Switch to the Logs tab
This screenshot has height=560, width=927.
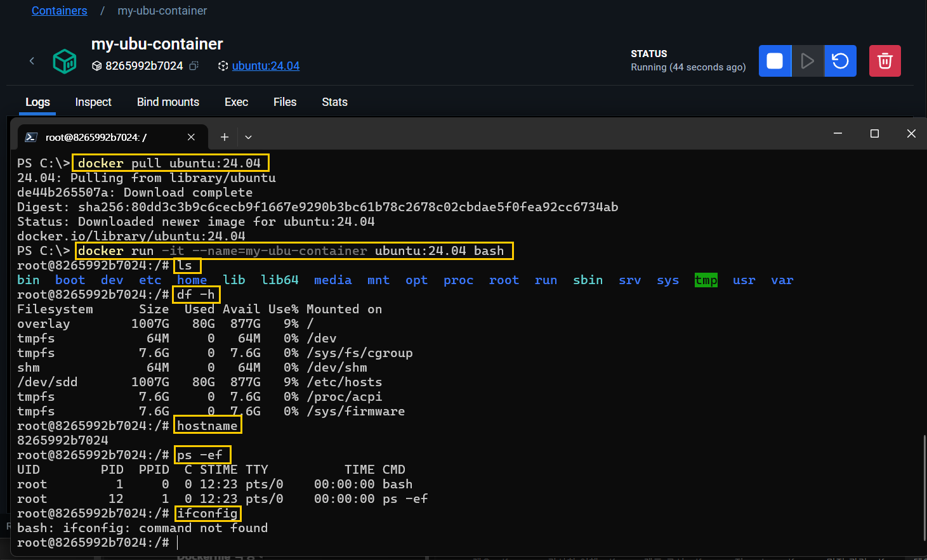pos(37,102)
